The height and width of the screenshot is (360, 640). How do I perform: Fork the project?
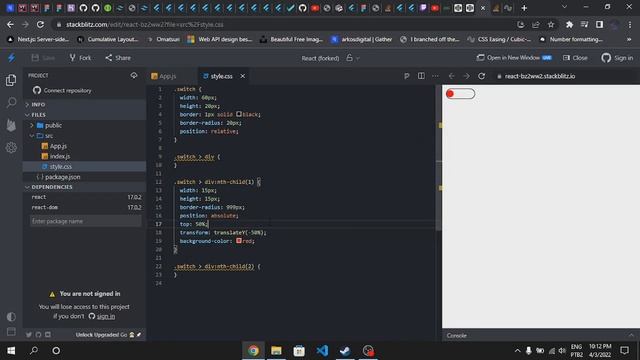click(x=80, y=58)
